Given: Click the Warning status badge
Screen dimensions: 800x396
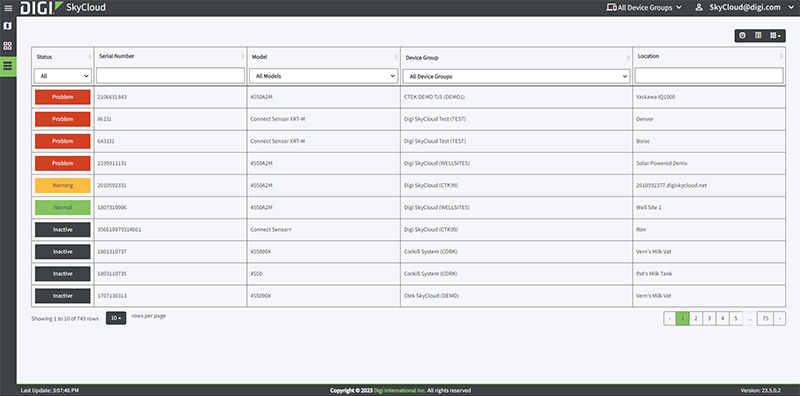Looking at the screenshot, I should coord(63,185).
